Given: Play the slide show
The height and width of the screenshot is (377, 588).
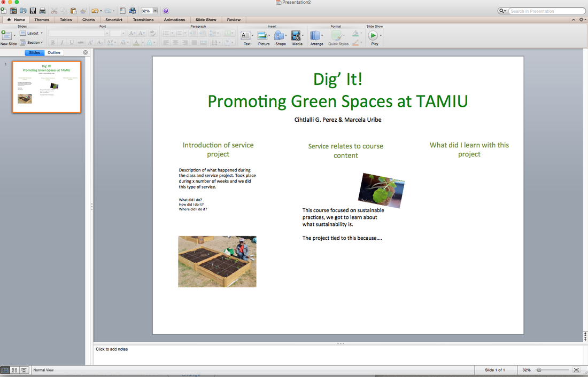Looking at the screenshot, I should click(x=373, y=36).
